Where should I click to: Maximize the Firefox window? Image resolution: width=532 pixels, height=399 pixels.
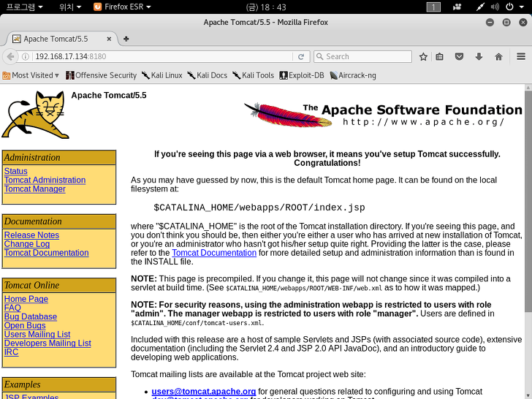506,23
